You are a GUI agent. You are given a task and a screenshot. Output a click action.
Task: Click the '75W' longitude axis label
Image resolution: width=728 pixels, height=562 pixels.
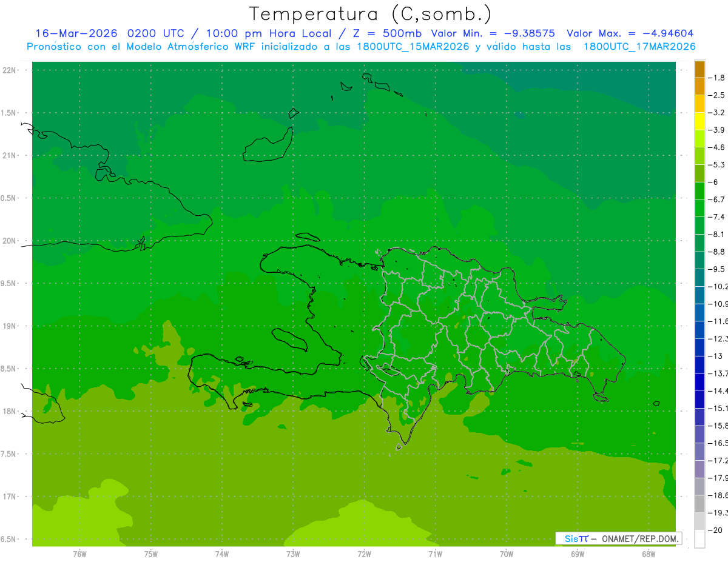coord(150,554)
